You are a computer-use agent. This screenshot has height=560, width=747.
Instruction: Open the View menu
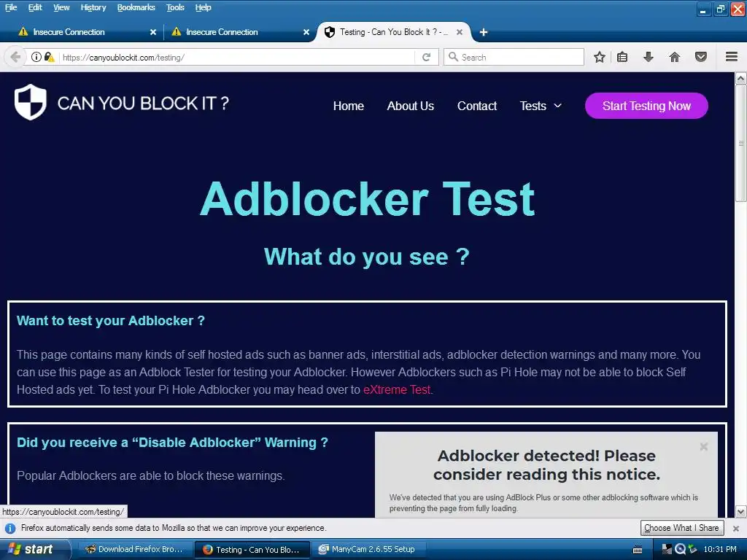61,7
